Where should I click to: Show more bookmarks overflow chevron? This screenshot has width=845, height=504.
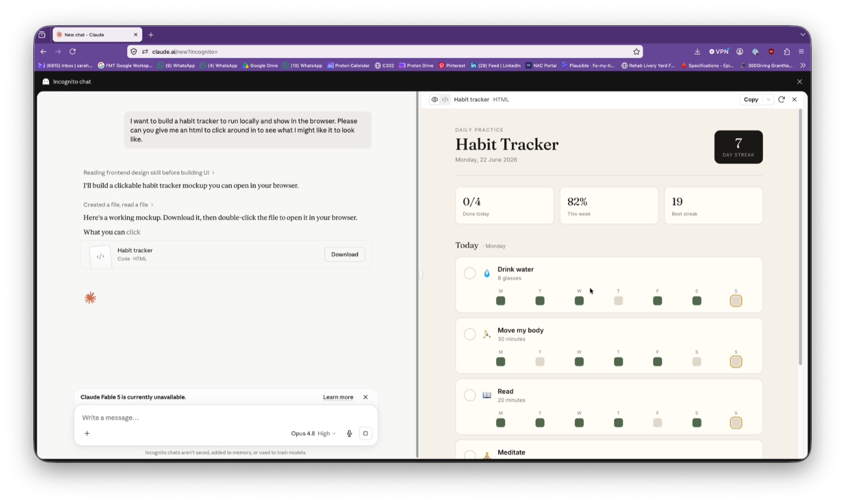(803, 65)
